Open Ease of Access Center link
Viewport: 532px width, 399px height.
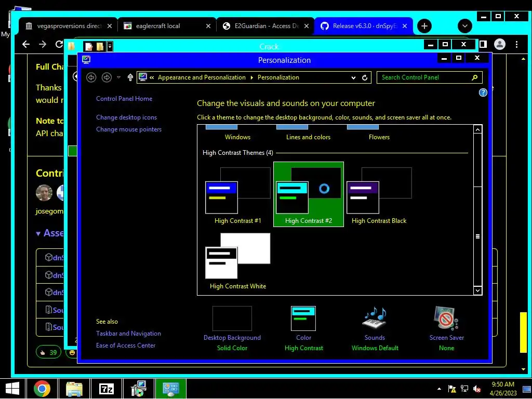pyautogui.click(x=126, y=345)
